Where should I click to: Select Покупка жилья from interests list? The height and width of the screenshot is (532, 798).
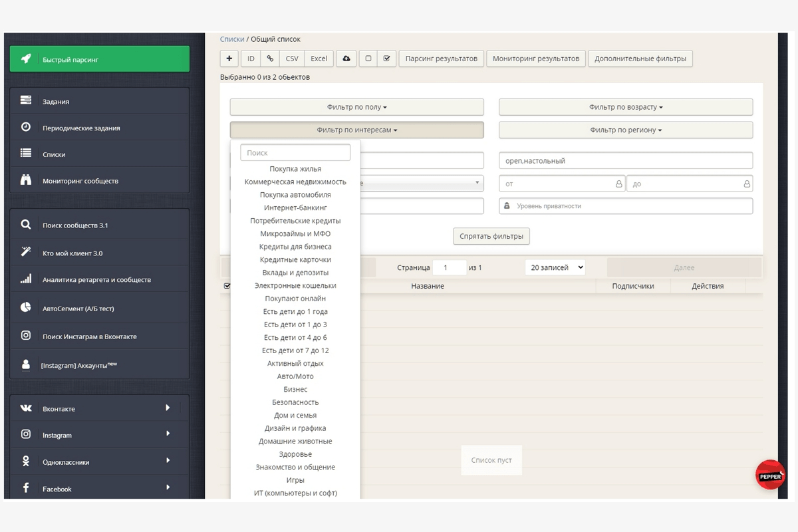pyautogui.click(x=295, y=169)
